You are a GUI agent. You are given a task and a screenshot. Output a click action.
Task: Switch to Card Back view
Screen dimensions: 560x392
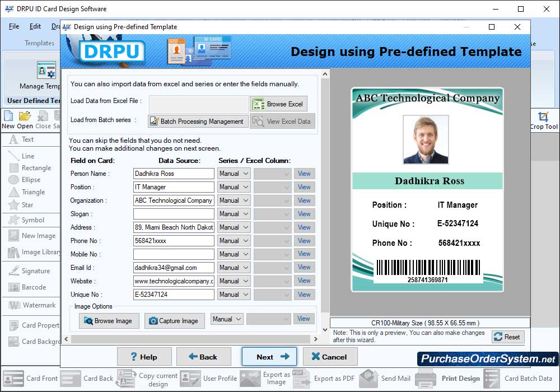pos(87,379)
